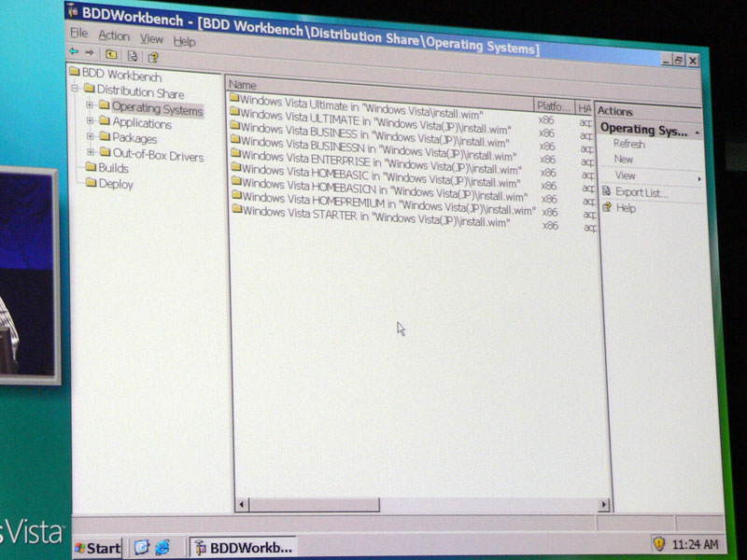747x560 pixels.
Task: Click the HA column header
Action: click(x=585, y=108)
